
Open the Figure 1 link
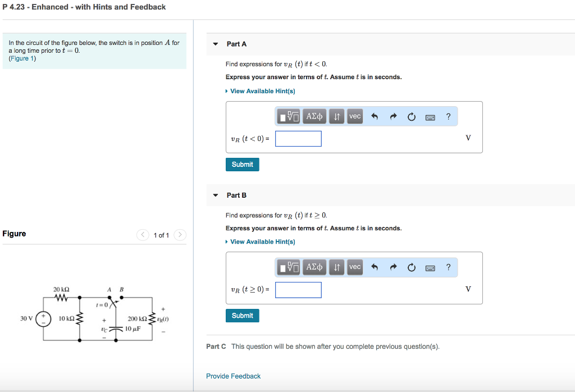pyautogui.click(x=22, y=58)
